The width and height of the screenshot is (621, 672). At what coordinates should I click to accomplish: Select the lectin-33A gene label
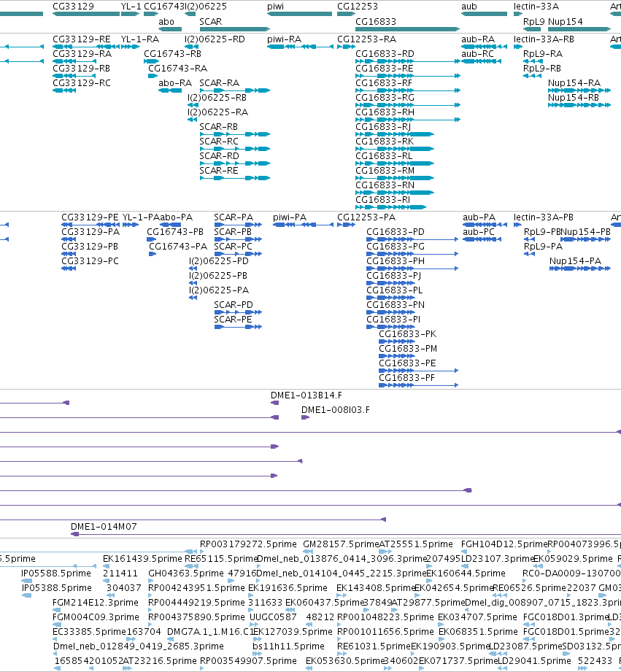(x=536, y=7)
